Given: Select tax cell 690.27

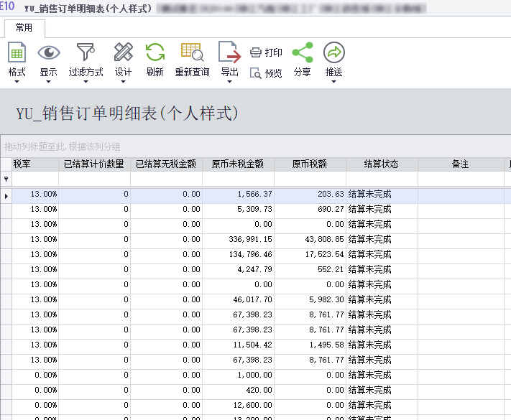Looking at the screenshot, I should coord(310,210).
